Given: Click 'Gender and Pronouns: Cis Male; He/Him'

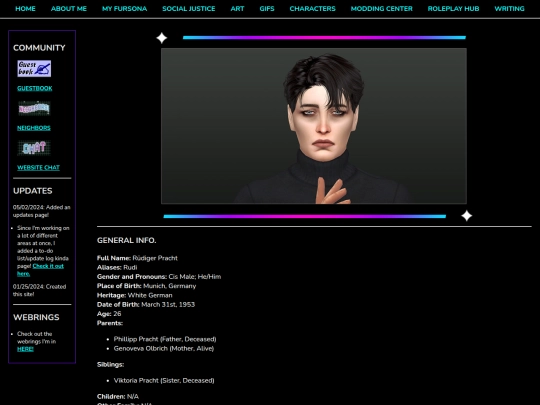Looking at the screenshot, I should [x=159, y=277].
